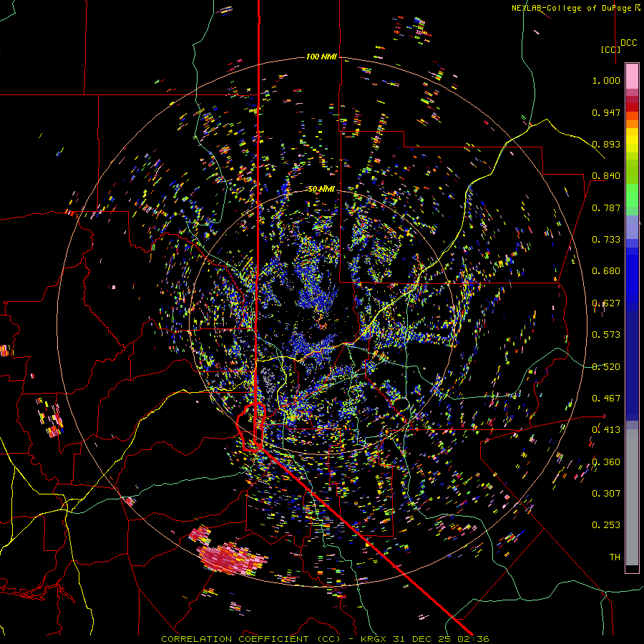The image size is (644, 644).
Task: Click the bright green color bar segment
Action: (632, 195)
